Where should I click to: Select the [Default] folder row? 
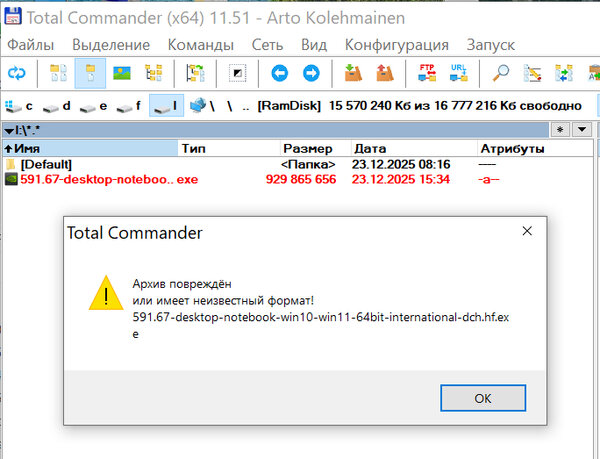pos(298,164)
